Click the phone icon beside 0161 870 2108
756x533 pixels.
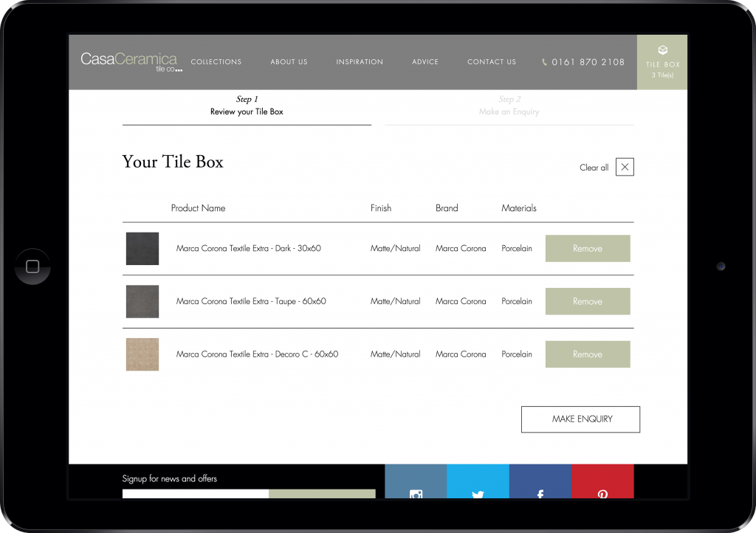[544, 62]
